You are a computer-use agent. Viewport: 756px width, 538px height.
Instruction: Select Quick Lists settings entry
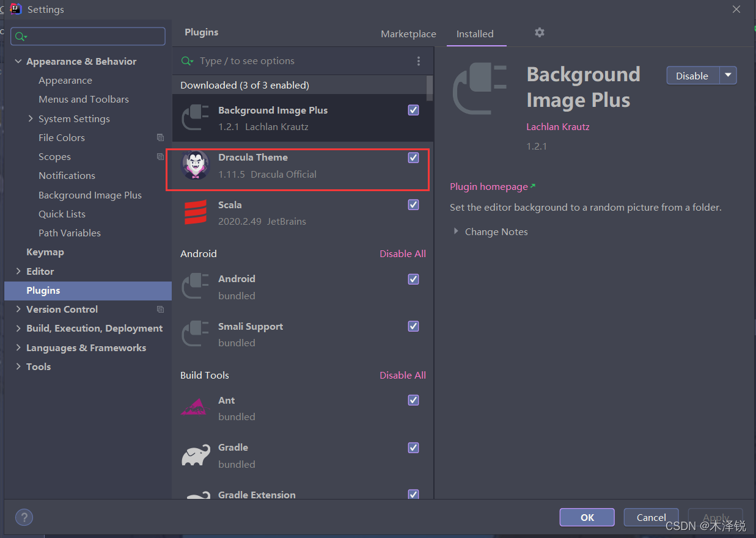coord(62,214)
